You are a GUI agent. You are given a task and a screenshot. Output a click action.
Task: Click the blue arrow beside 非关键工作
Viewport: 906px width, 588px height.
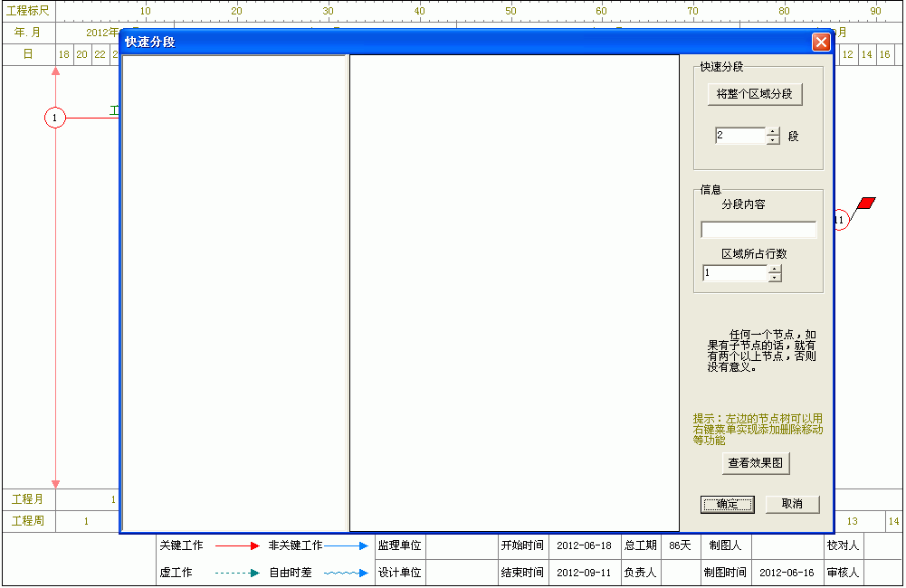coord(346,545)
